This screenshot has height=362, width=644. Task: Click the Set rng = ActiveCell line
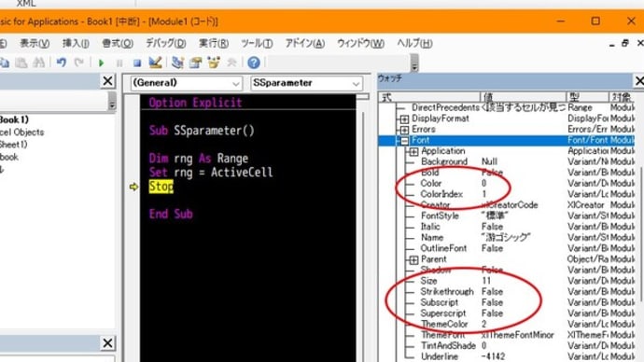pos(211,173)
